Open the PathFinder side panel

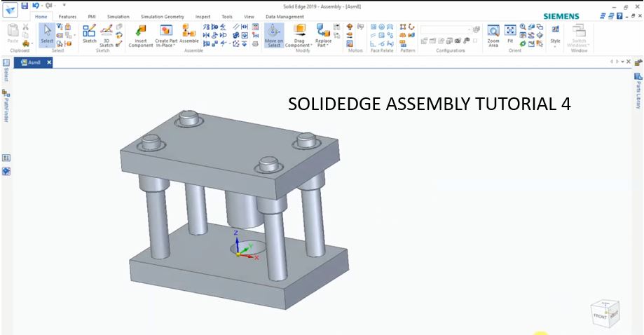[6, 106]
